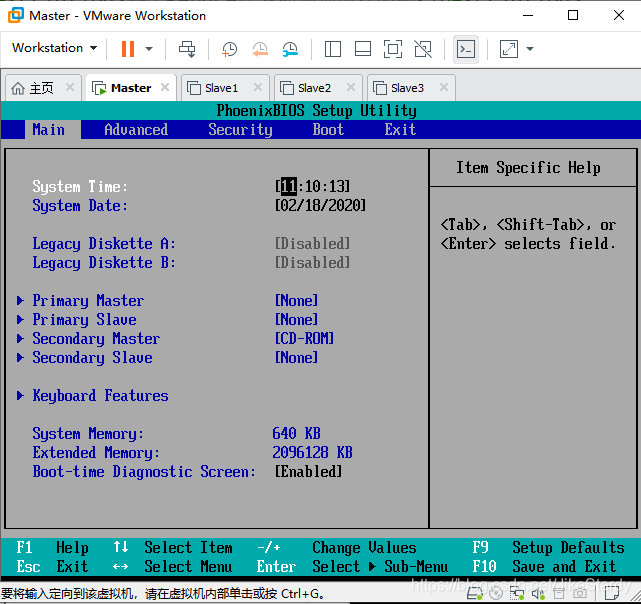
Task: Click the F9 Setup Defaults label
Action: (548, 548)
